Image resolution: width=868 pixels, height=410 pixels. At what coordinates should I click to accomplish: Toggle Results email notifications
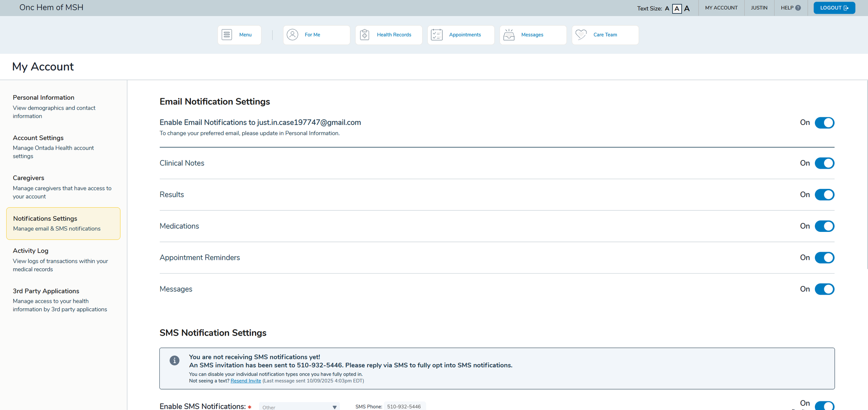[x=824, y=195]
